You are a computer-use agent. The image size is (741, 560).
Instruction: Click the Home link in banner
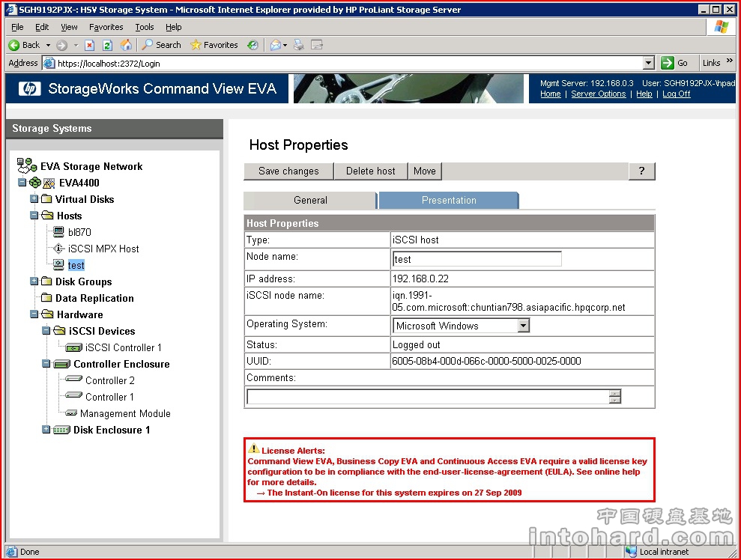coord(551,94)
